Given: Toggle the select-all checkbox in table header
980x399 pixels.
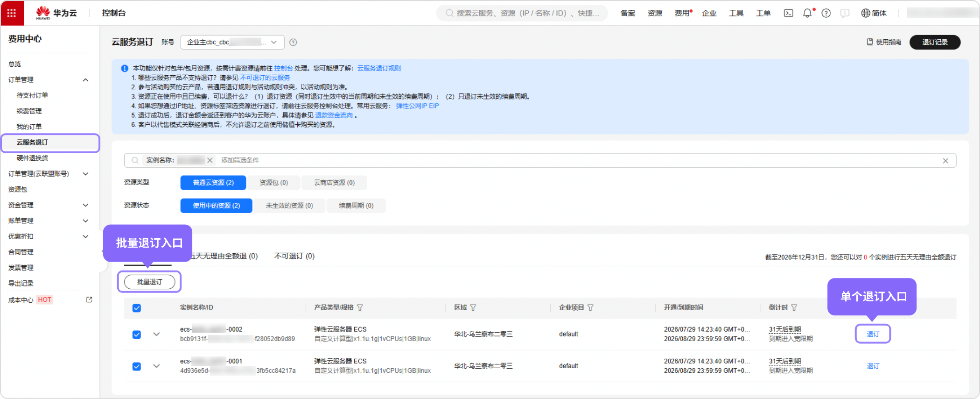Looking at the screenshot, I should (137, 308).
